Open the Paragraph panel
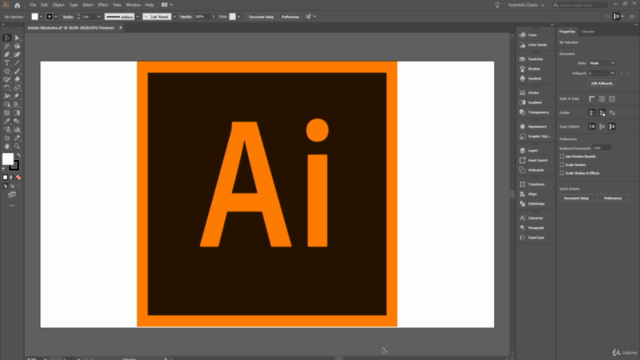Image resolution: width=640 pixels, height=360 pixels. tap(535, 228)
